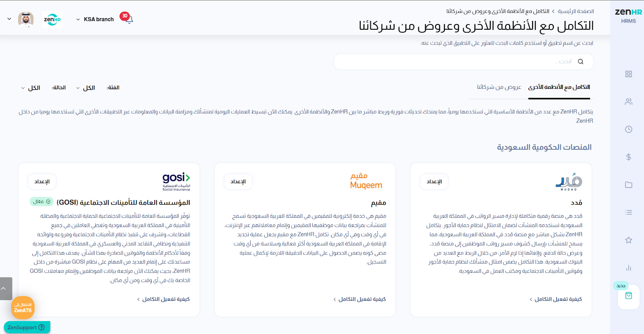This screenshot has height=334, width=644.
Task: Click the المنصات الحكومية السعودية section heading
Action: (544, 147)
